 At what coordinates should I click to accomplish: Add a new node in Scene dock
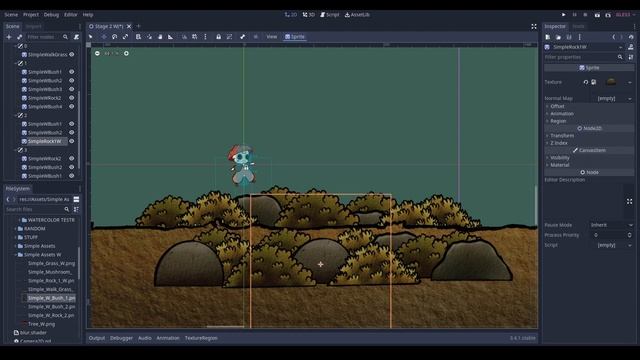tap(9, 37)
